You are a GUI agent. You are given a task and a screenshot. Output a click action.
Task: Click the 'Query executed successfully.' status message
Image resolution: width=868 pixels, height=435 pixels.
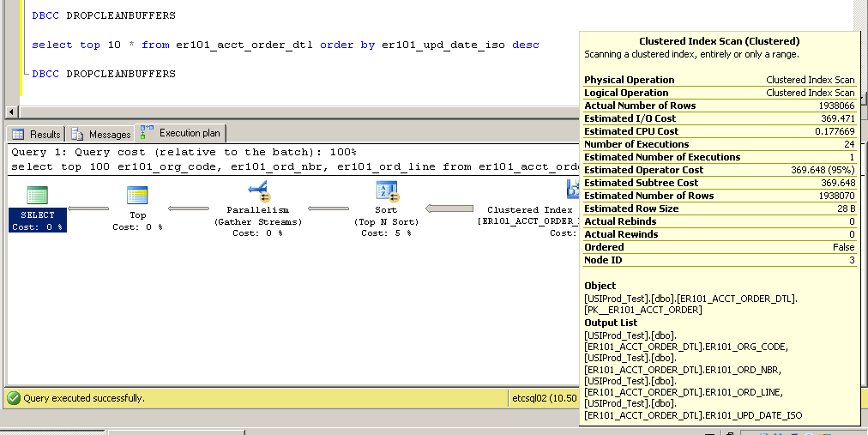(x=84, y=398)
